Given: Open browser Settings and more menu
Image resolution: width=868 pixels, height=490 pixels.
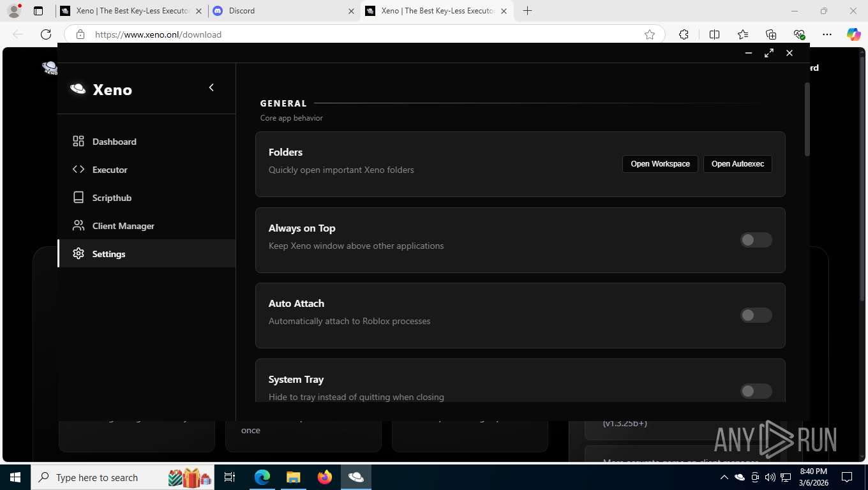Looking at the screenshot, I should [x=827, y=34].
